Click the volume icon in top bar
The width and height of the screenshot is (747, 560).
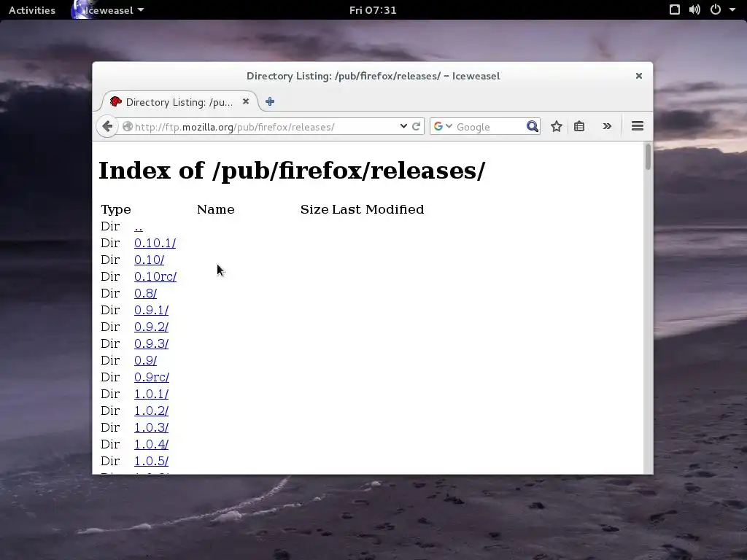pyautogui.click(x=694, y=9)
